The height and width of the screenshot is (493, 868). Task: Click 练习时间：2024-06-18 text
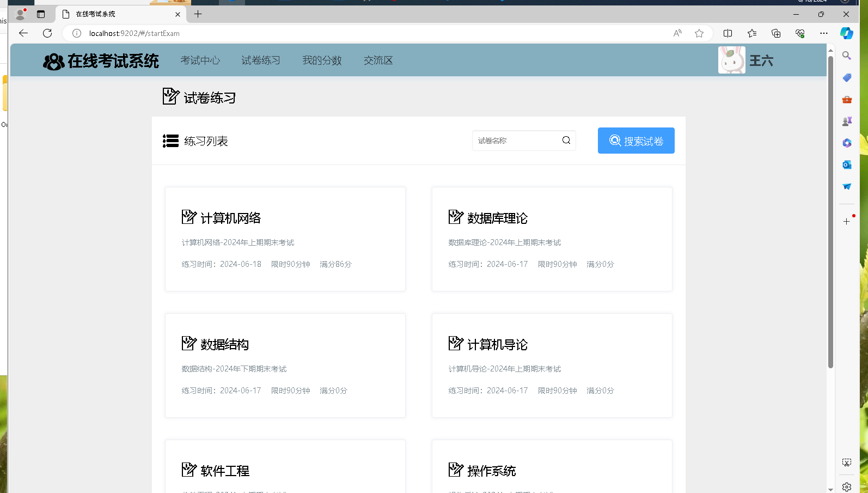222,264
